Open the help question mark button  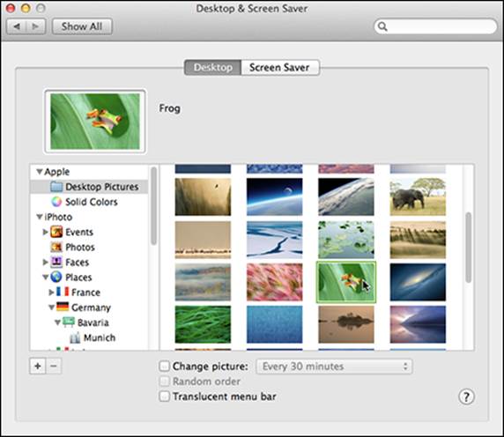click(x=466, y=396)
